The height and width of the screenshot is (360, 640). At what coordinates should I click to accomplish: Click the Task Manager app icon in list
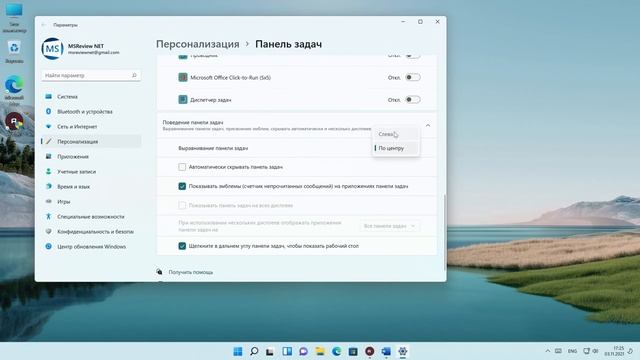pos(183,99)
